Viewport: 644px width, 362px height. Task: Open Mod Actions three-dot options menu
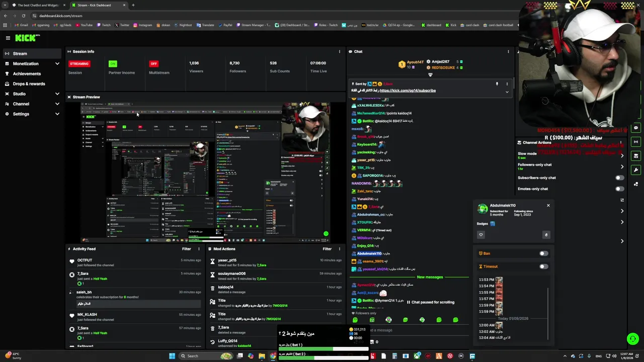339,249
